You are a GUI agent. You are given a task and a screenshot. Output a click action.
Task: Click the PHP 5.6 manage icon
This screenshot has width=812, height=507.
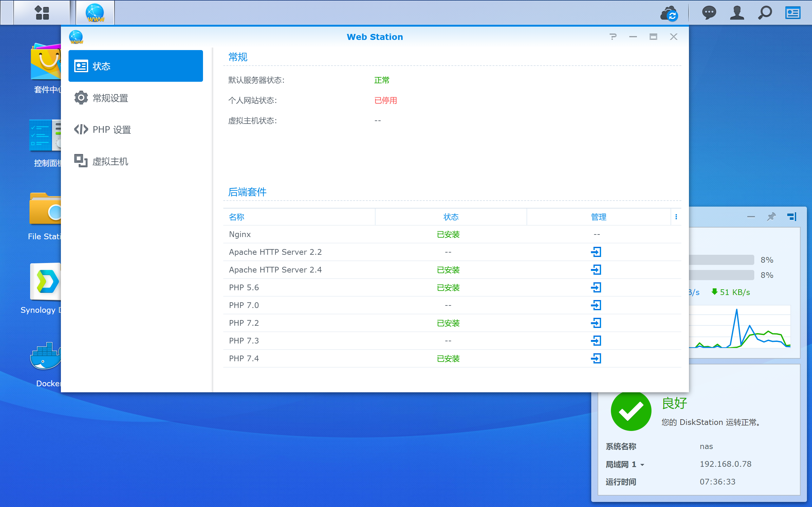click(x=596, y=287)
